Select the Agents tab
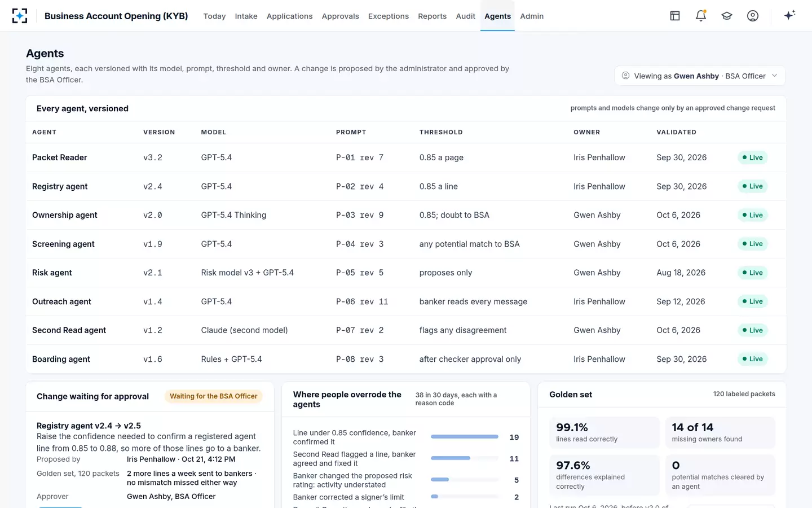Image resolution: width=812 pixels, height=508 pixels. [497, 16]
